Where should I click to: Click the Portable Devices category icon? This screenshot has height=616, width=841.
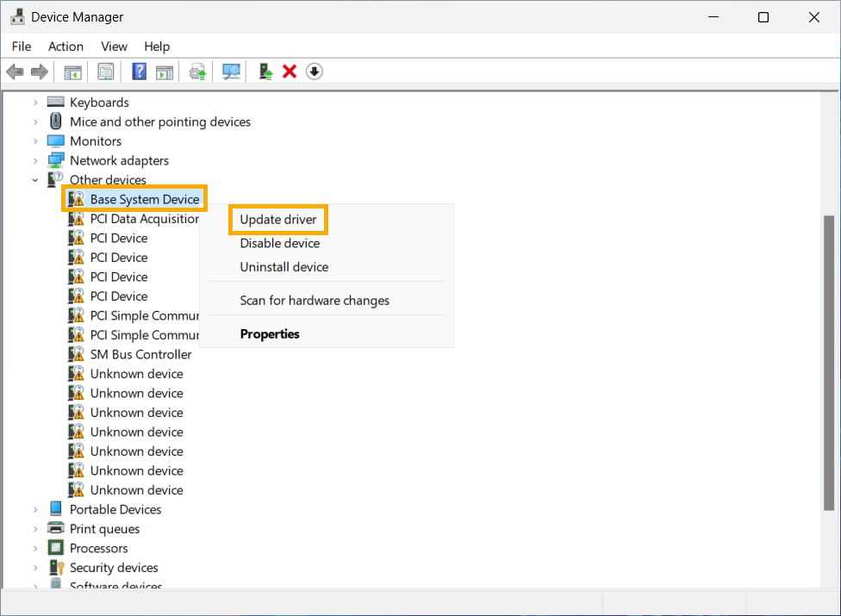coord(56,508)
